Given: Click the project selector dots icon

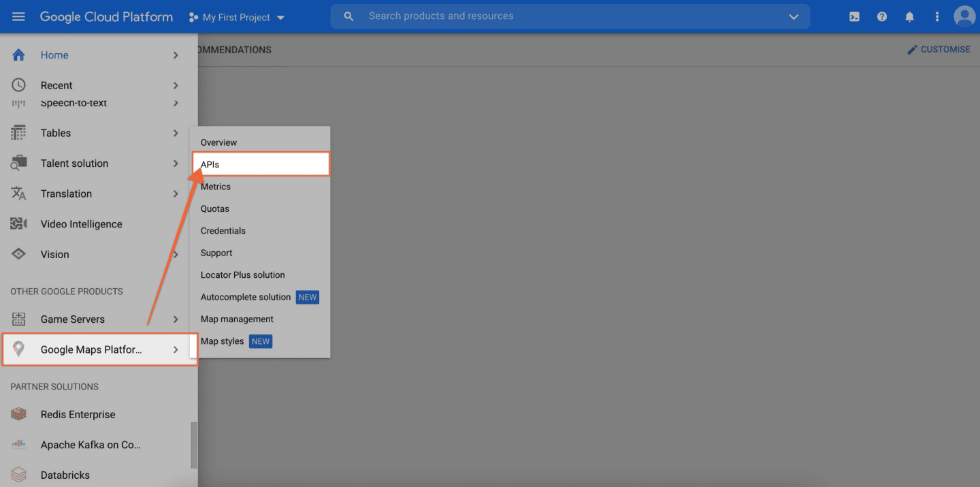Looking at the screenshot, I should pos(193,17).
